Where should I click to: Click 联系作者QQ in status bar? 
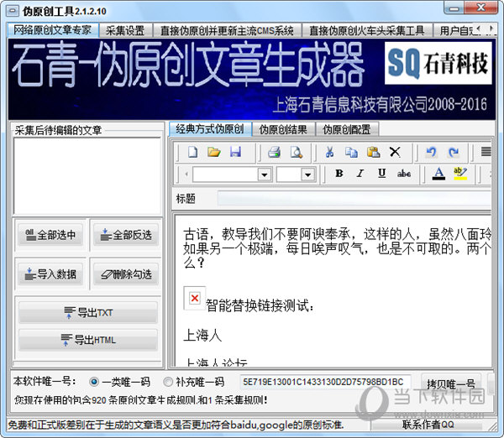428,425
